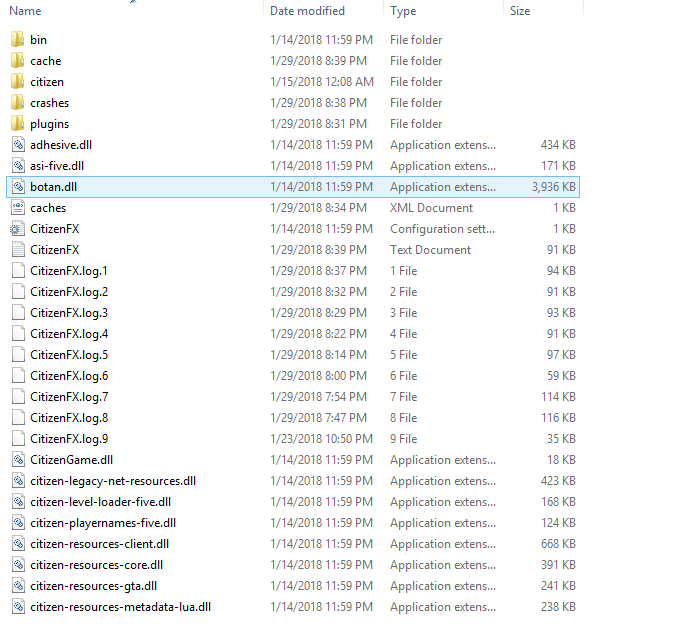Click the CitizenFX text document icon

tap(18, 250)
